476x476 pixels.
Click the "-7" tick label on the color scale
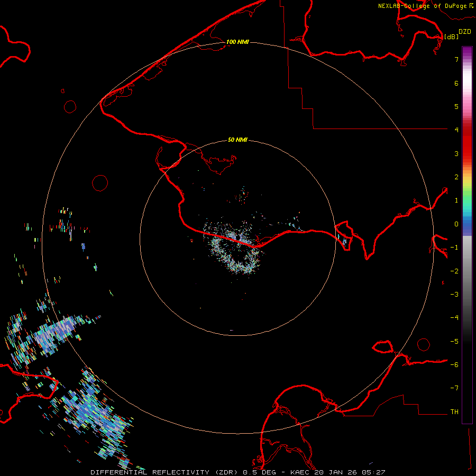[x=454, y=388]
